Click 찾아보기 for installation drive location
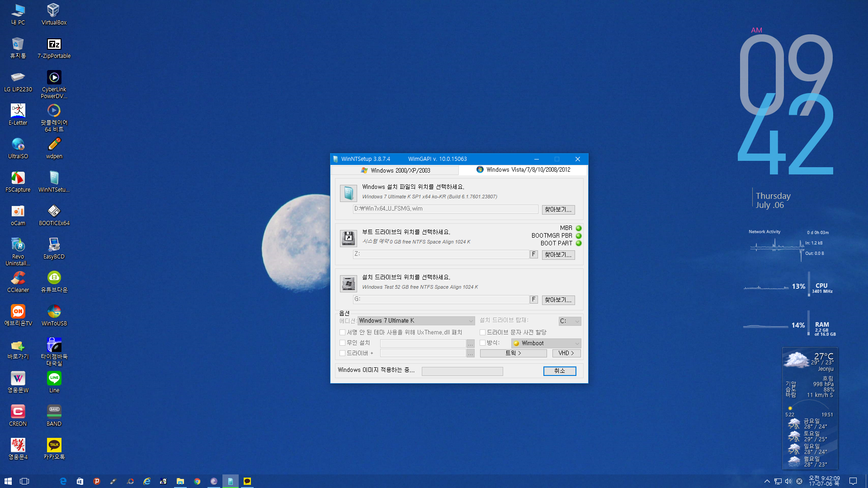The image size is (868, 488). click(x=558, y=300)
